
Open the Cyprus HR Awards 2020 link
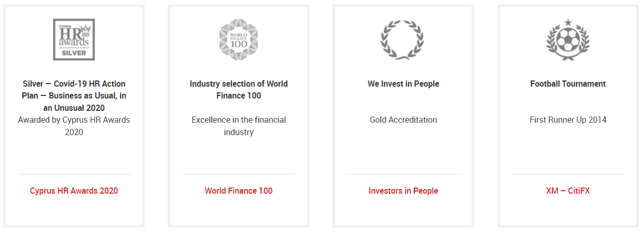[x=74, y=191]
